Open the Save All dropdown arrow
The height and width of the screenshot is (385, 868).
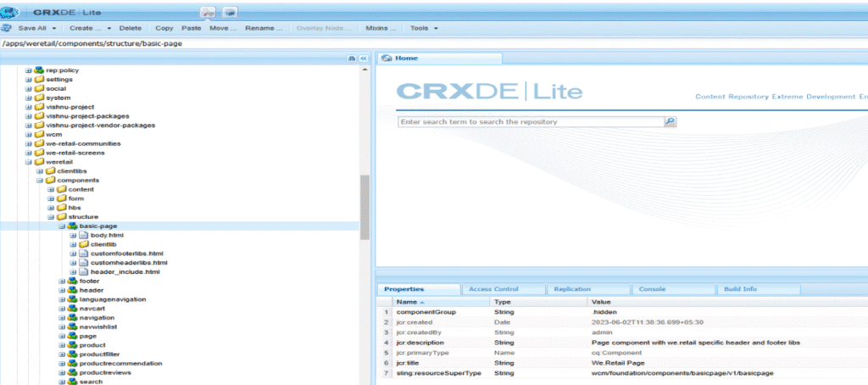point(54,28)
